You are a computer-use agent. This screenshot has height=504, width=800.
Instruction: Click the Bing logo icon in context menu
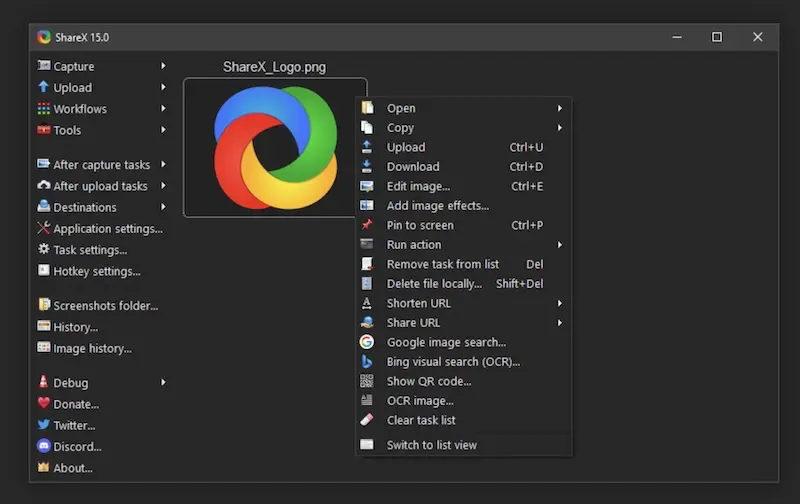point(367,362)
